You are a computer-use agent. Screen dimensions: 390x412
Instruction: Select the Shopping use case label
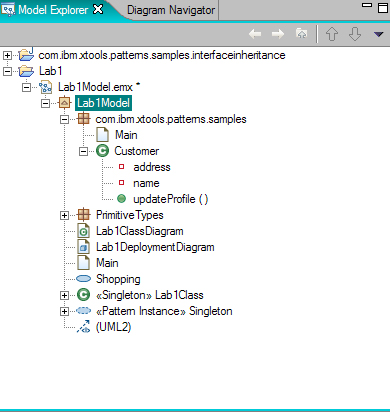(118, 279)
